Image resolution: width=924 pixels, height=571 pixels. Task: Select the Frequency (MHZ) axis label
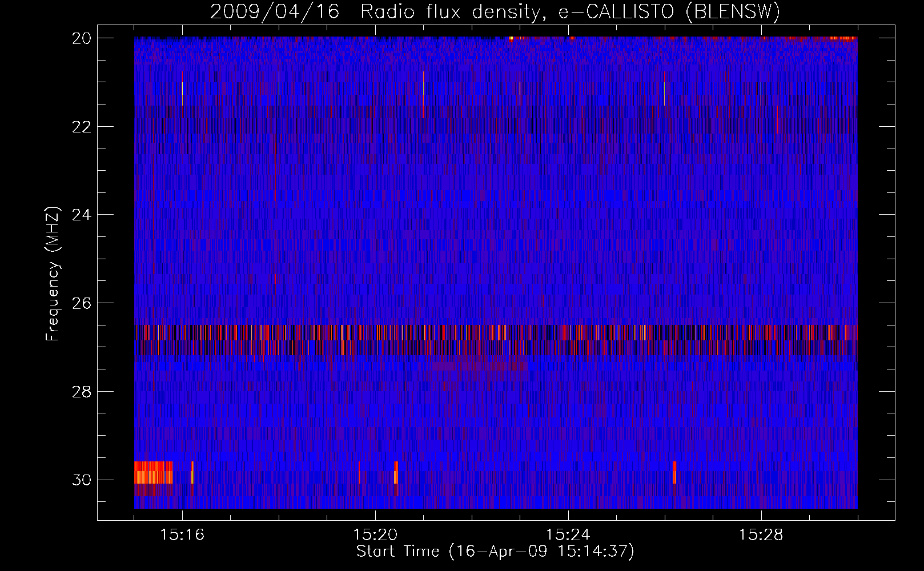click(x=53, y=274)
